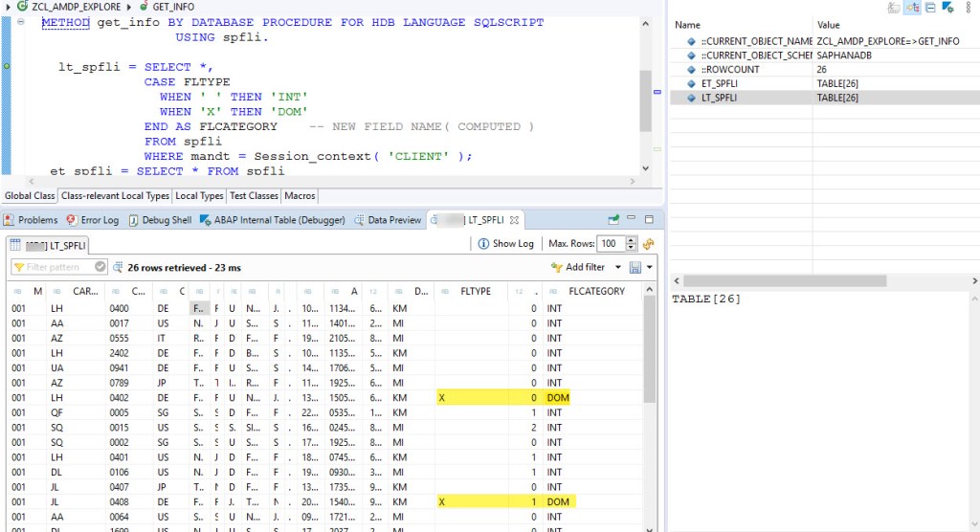This screenshot has height=532, width=980.
Task: Click the Value column header in Variables view
Action: [896, 25]
